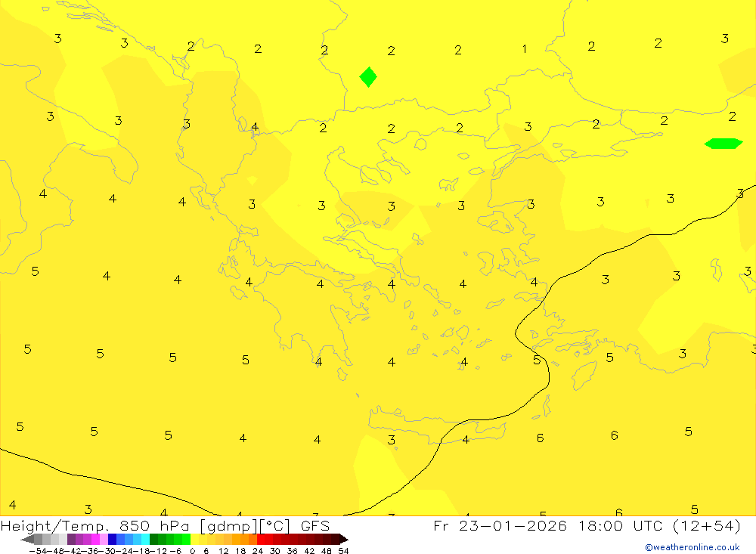Screen dimensions: 756x554
Task: Click the '-54' label on the color scale
Action: pos(38,551)
